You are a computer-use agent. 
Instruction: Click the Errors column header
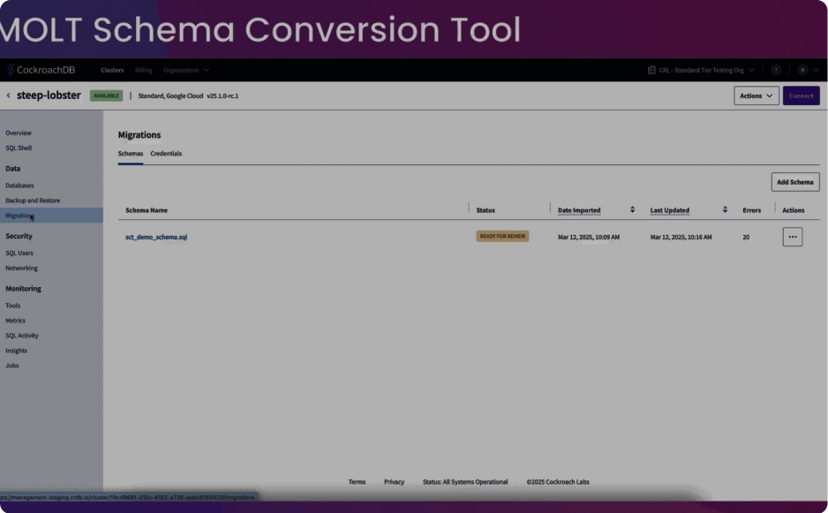(751, 210)
